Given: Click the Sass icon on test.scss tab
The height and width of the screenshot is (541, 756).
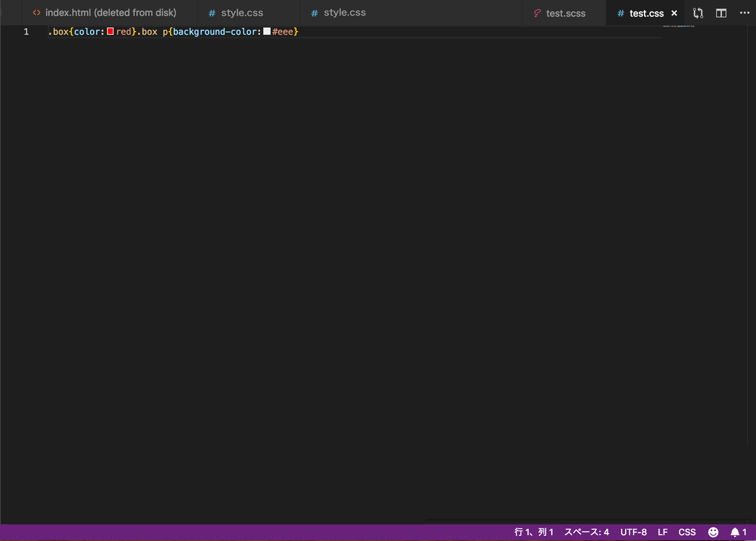Looking at the screenshot, I should [537, 13].
